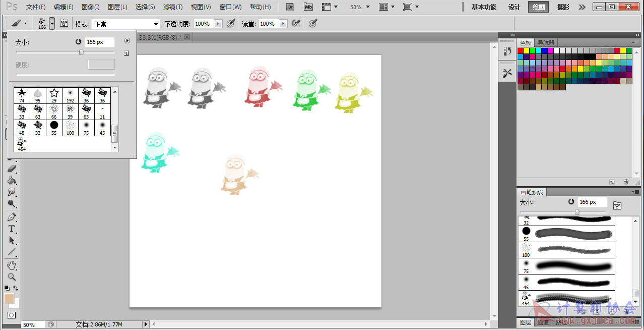The image size is (644, 330).
Task: Open the 编辑(E) menu
Action: 63,7
